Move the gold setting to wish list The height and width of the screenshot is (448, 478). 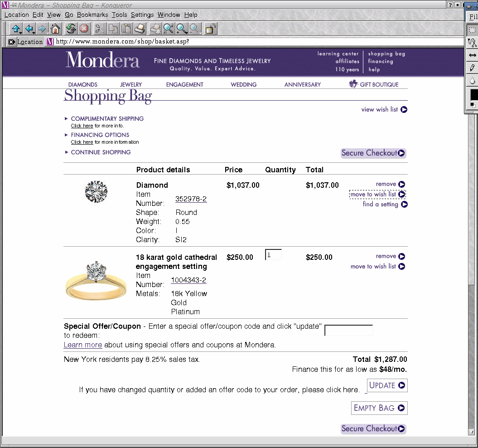tap(378, 267)
